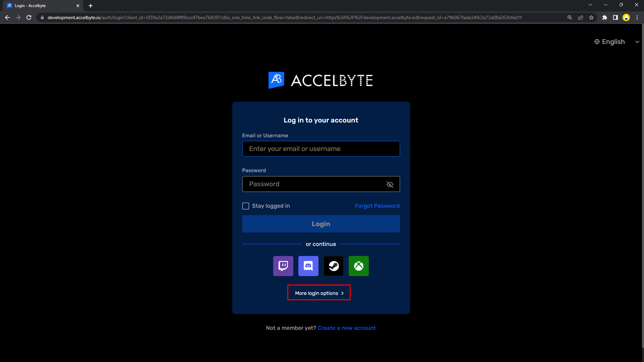Open a new browser tab
Image resolution: width=644 pixels, height=362 pixels.
91,6
